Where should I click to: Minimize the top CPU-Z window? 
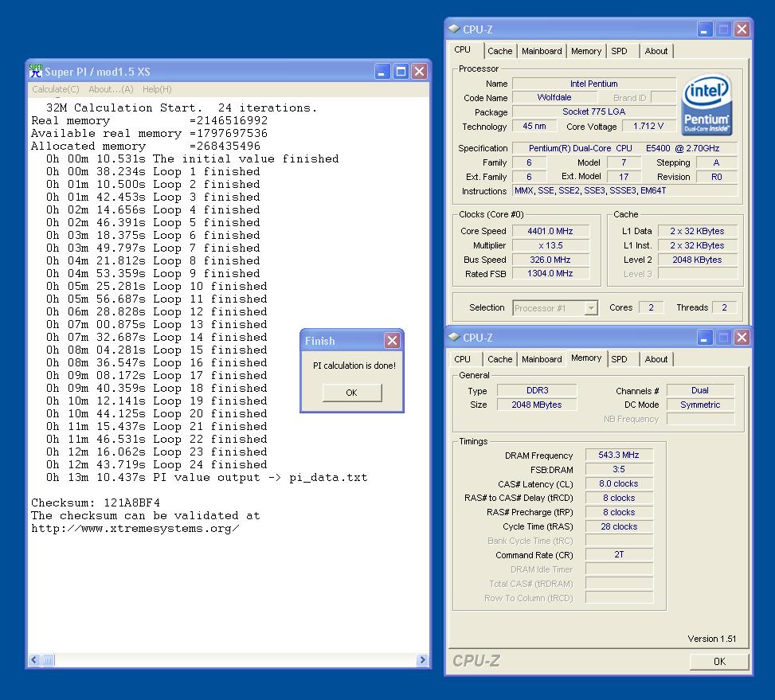(704, 29)
